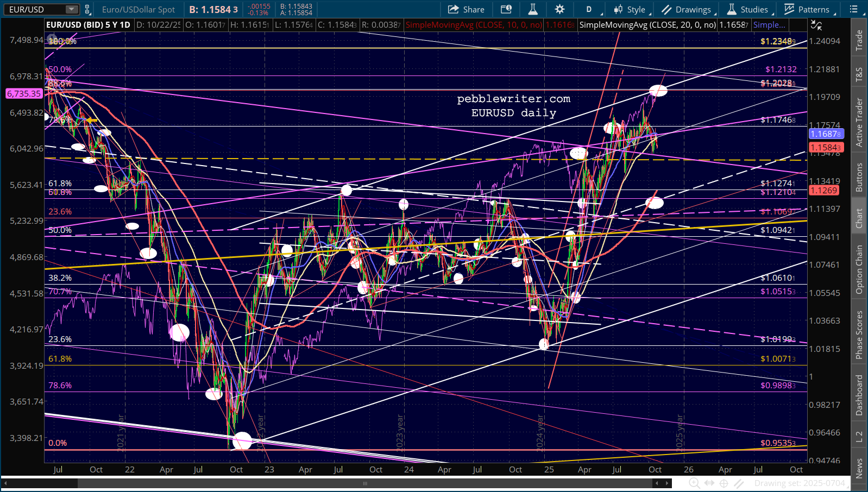Open the EUR/USD symbol dropdown arrow

tap(71, 9)
